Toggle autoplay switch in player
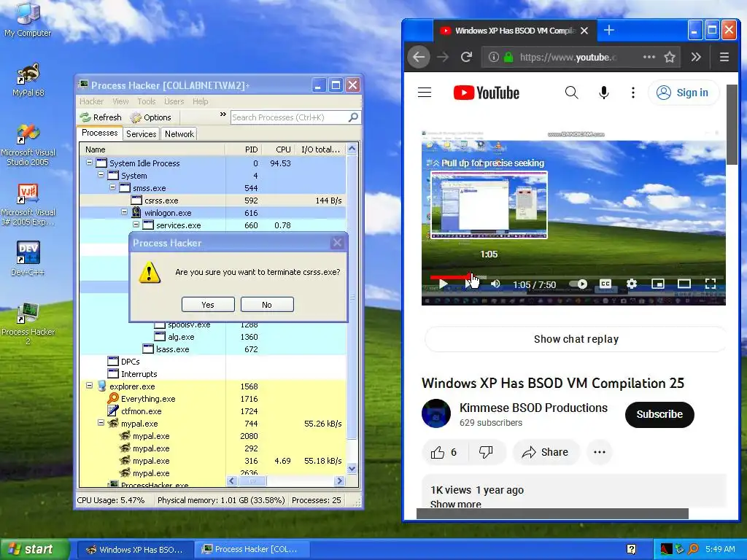The height and width of the screenshot is (560, 747). pyautogui.click(x=578, y=284)
